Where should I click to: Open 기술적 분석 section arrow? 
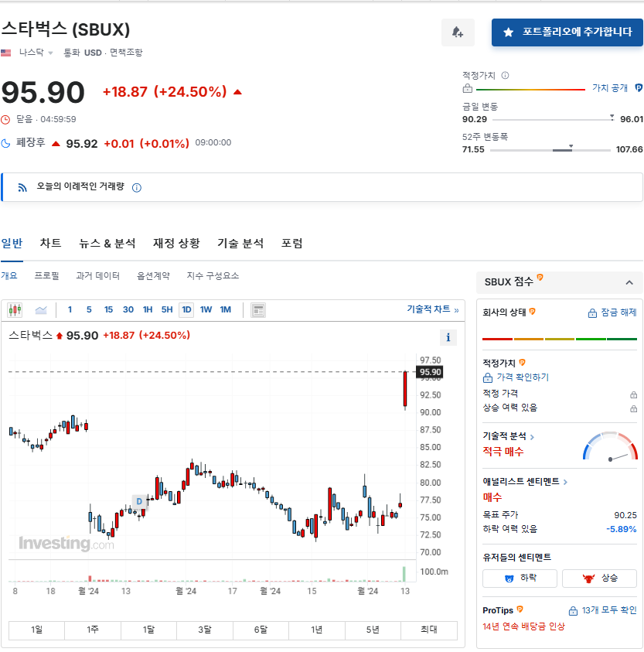[532, 437]
